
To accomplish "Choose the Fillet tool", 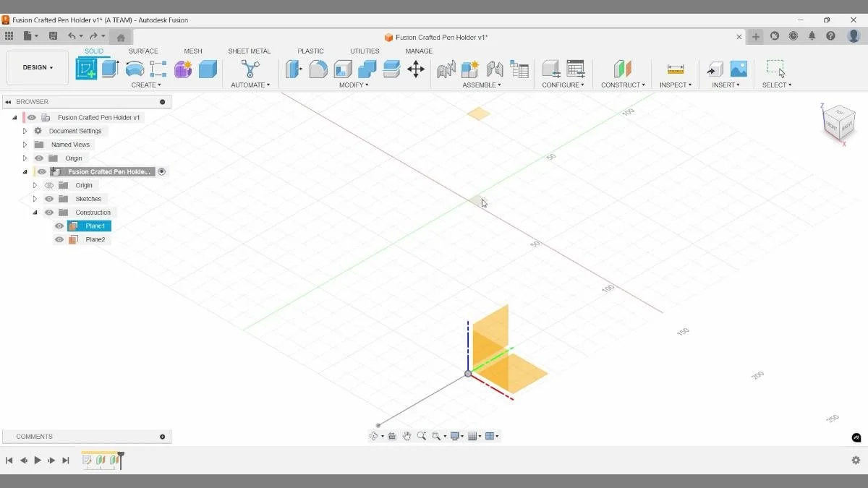I will pos(318,69).
